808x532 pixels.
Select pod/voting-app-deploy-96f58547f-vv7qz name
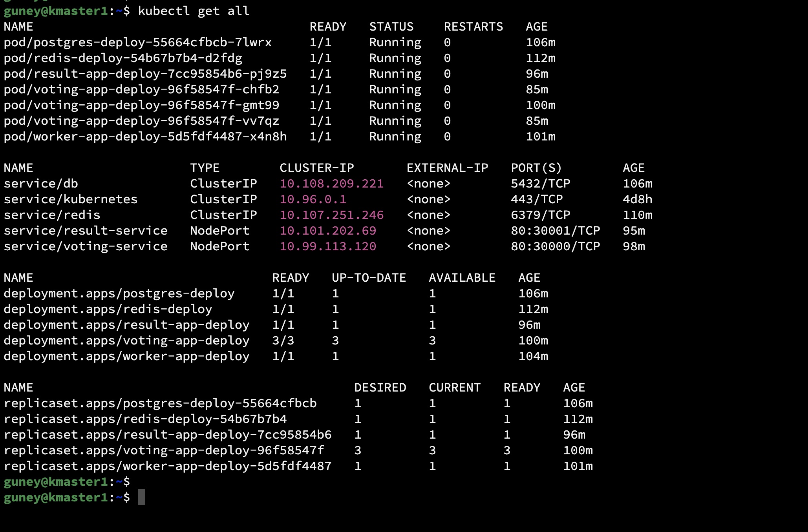pos(141,121)
